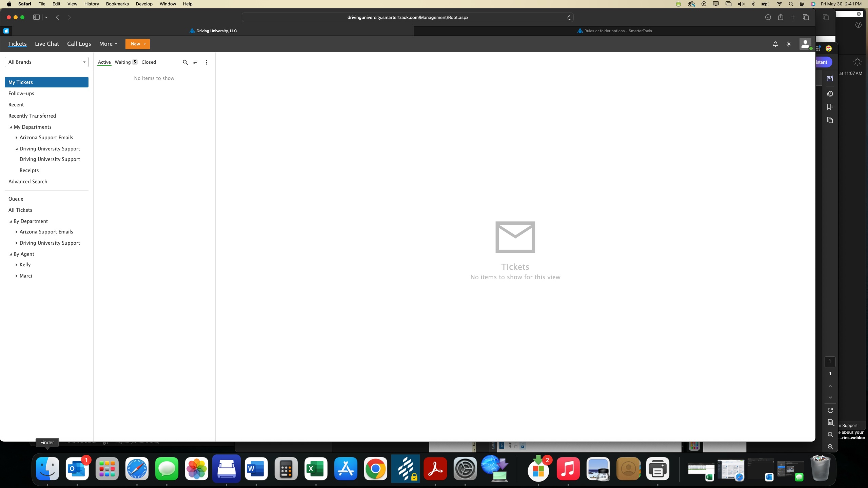
Task: Open Messages in the Dock
Action: 167,469
